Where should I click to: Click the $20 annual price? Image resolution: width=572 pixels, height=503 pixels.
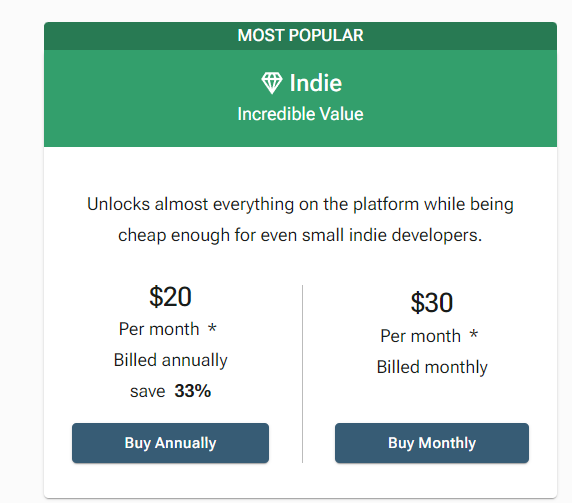point(170,297)
